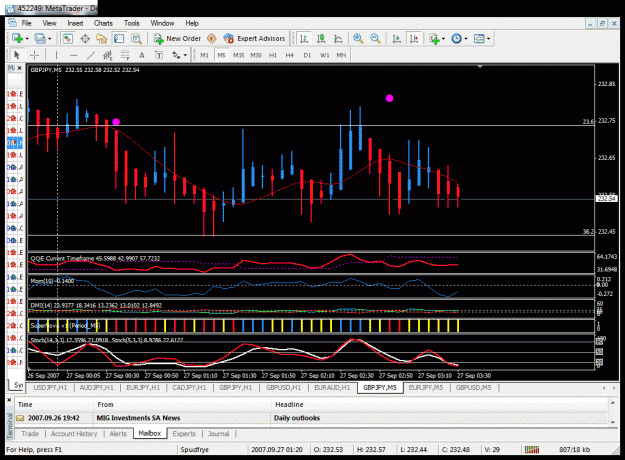Viewport: 625px width, 460px height.
Task: Toggle the Chart Shift button
Action: pos(414,39)
